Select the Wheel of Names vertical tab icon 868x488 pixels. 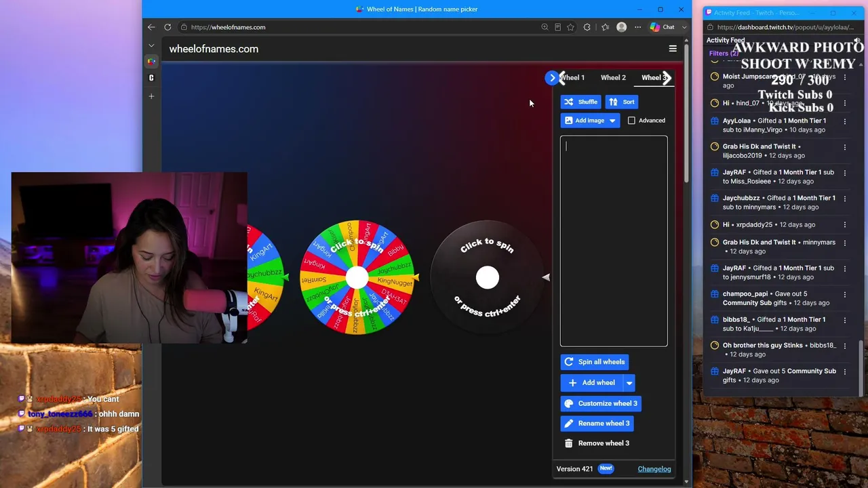(x=151, y=62)
